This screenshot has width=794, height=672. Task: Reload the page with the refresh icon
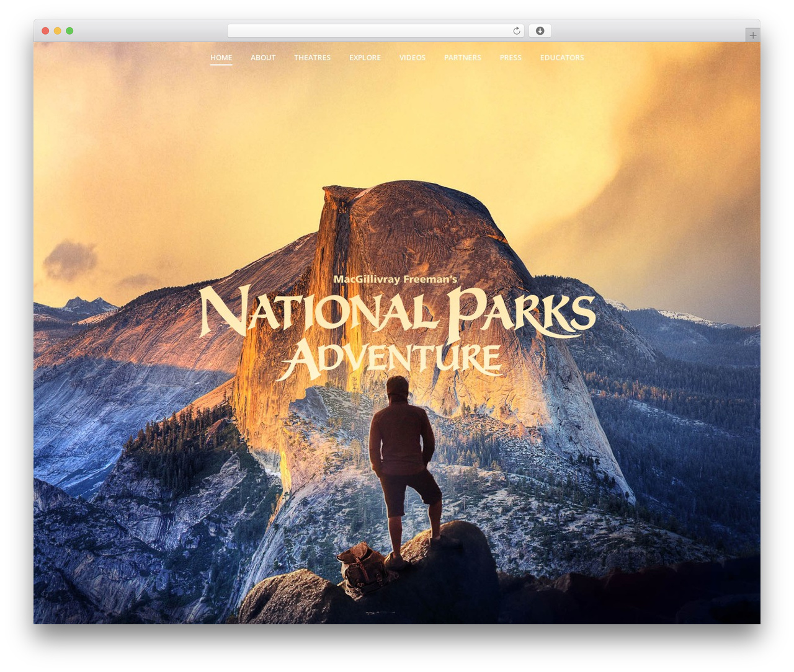516,31
